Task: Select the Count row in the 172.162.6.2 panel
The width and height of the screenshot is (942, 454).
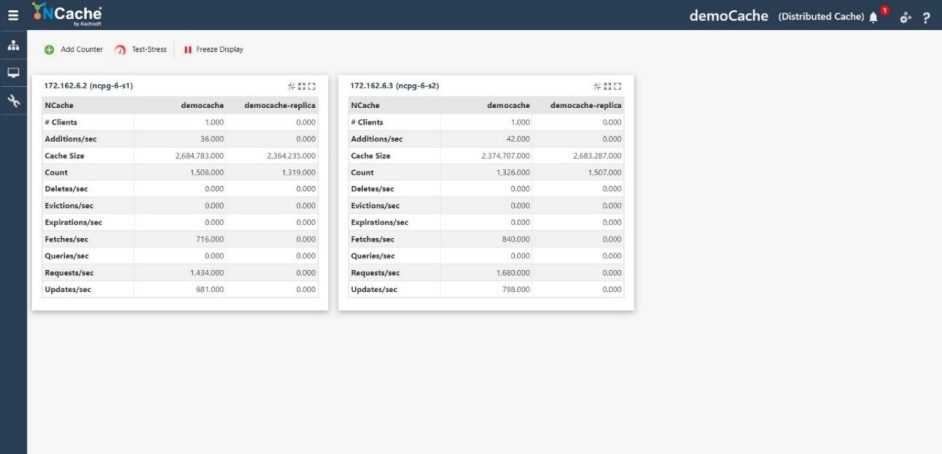Action: [x=180, y=172]
